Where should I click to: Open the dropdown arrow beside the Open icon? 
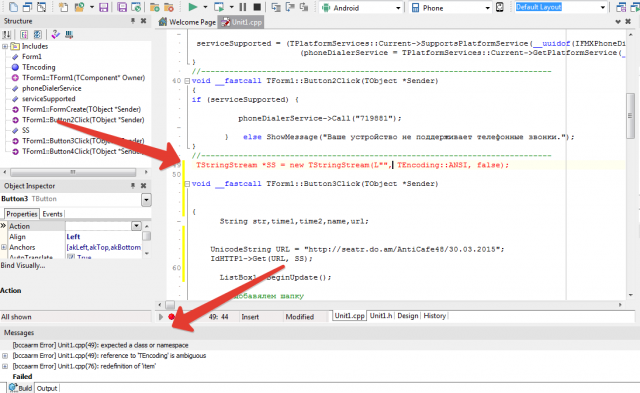coord(92,7)
